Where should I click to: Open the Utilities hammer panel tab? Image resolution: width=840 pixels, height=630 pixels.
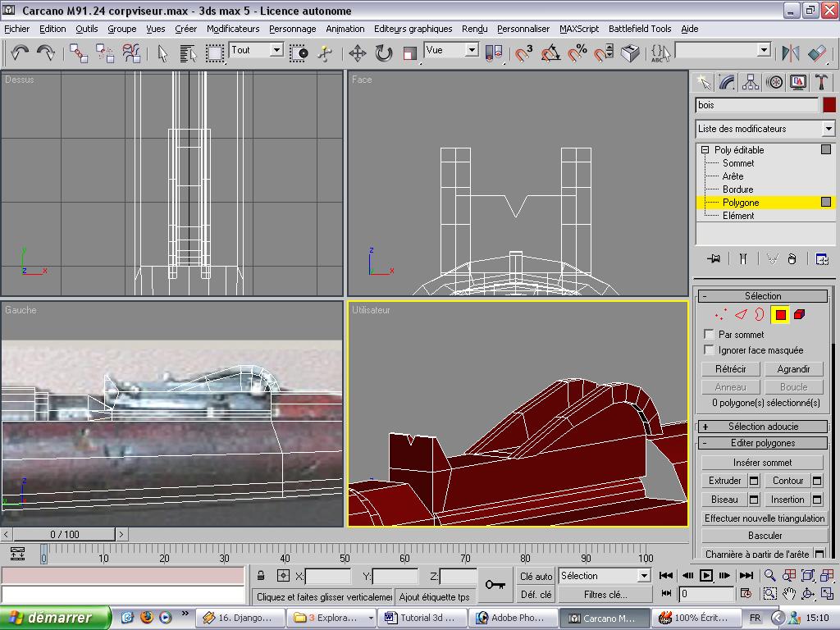821,82
